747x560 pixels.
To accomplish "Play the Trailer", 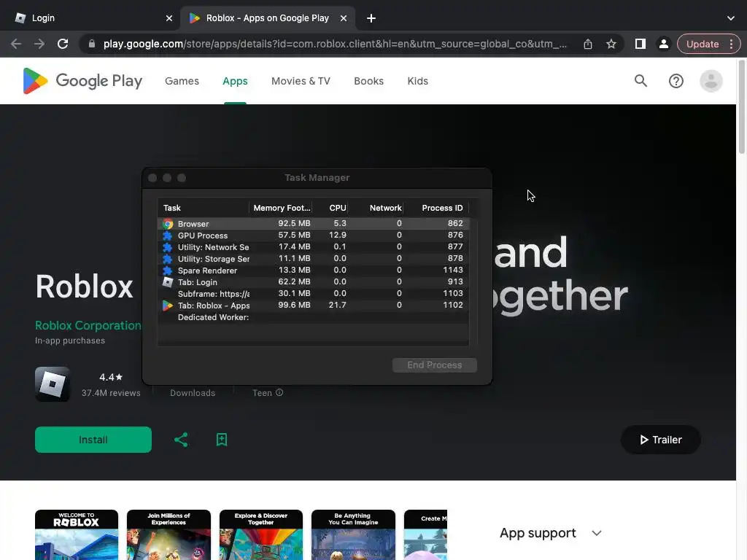I will (x=661, y=440).
